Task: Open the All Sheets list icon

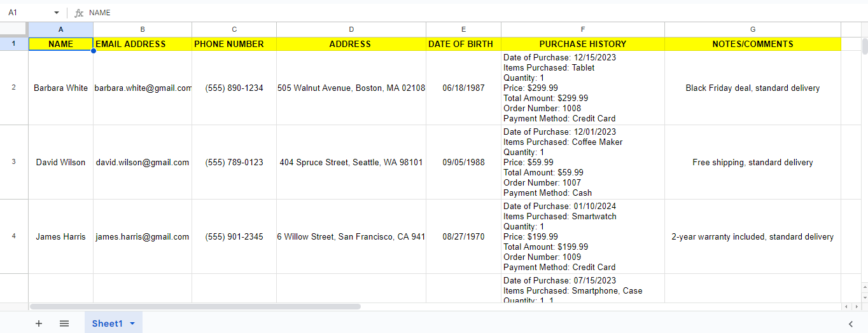Action: coord(64,323)
